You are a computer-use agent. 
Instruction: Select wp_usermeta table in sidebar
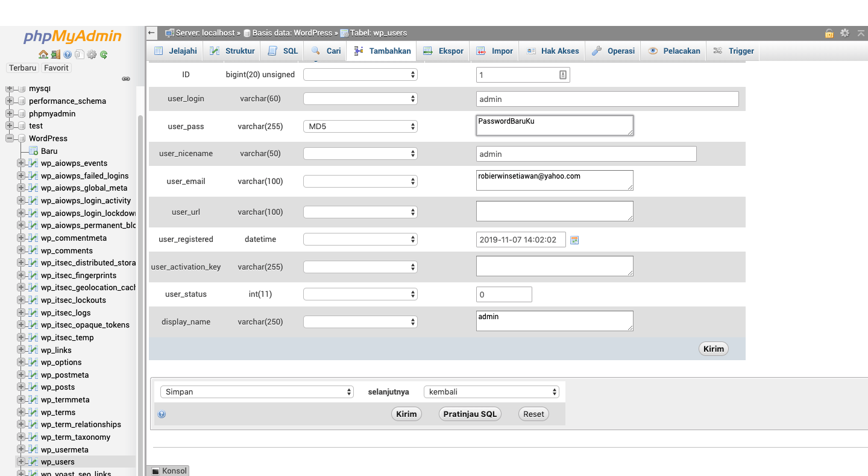[64, 449]
